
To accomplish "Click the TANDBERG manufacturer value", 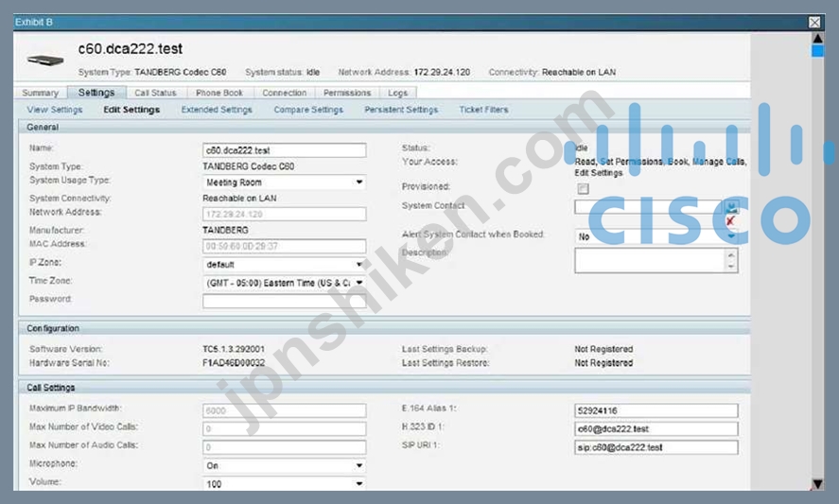I will point(225,230).
